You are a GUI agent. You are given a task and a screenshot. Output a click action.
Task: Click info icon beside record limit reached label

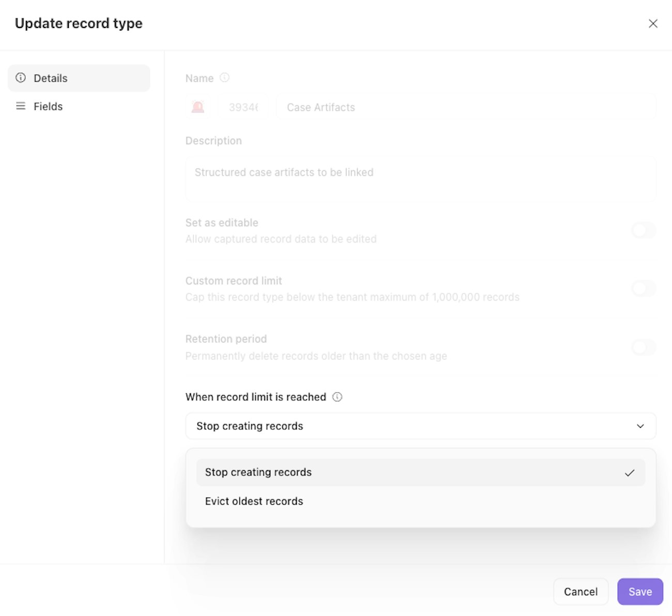pyautogui.click(x=338, y=397)
